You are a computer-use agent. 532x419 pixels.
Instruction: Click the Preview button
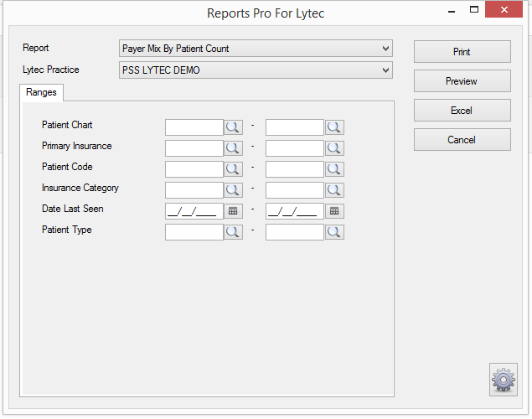pyautogui.click(x=462, y=81)
